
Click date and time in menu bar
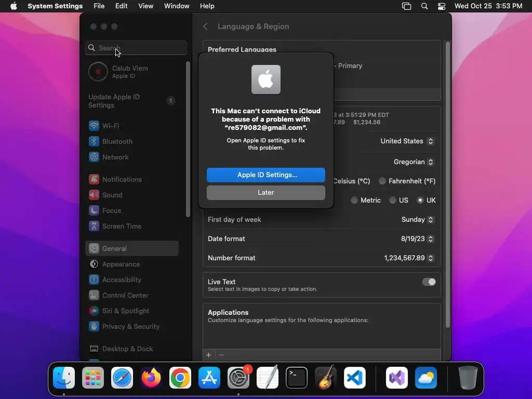pos(488,6)
